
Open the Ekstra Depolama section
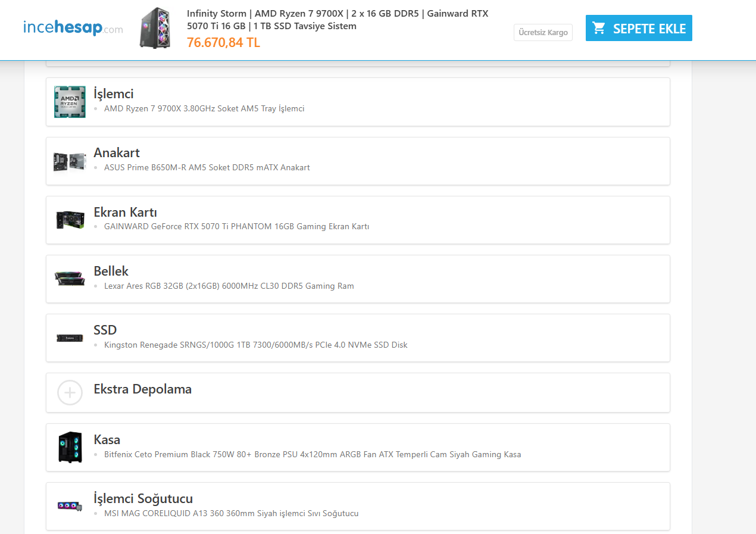point(142,389)
